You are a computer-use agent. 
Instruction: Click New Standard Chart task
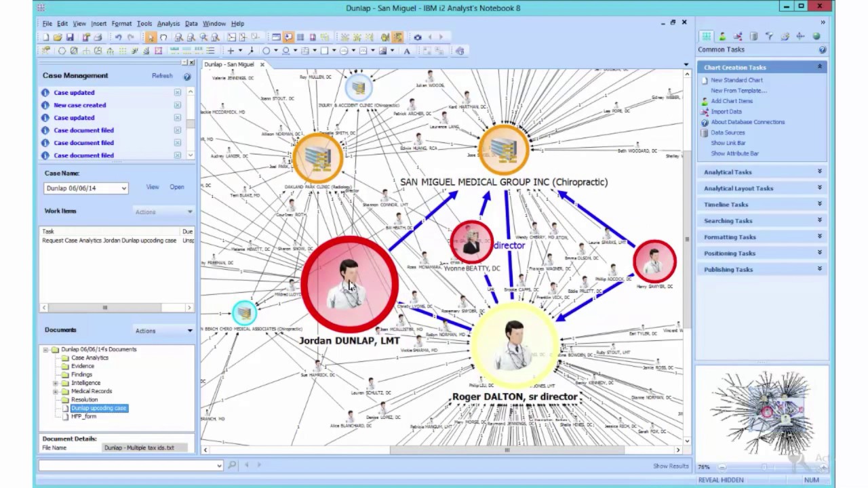(736, 80)
